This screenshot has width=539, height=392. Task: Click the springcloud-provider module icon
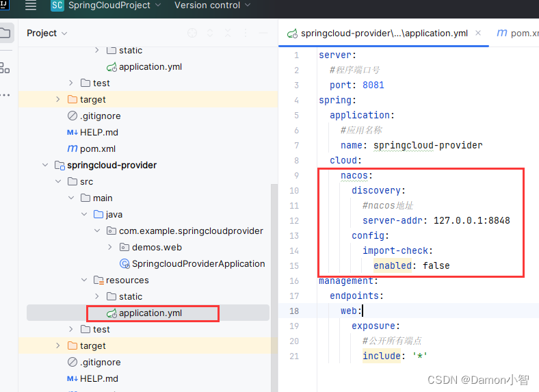tap(60, 166)
